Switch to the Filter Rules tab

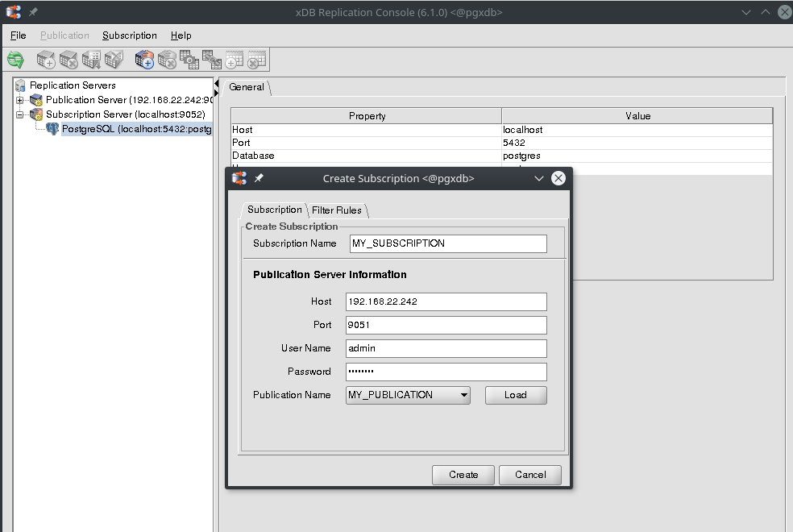click(x=337, y=210)
